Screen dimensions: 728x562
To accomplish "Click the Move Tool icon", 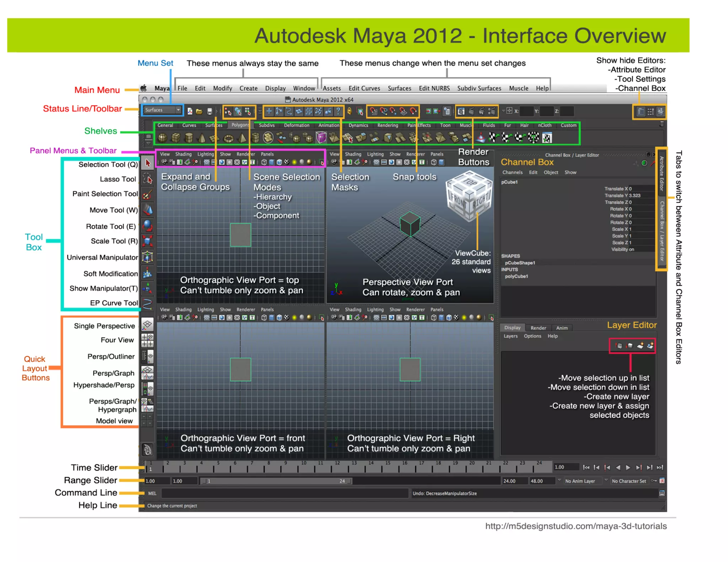I will (148, 210).
